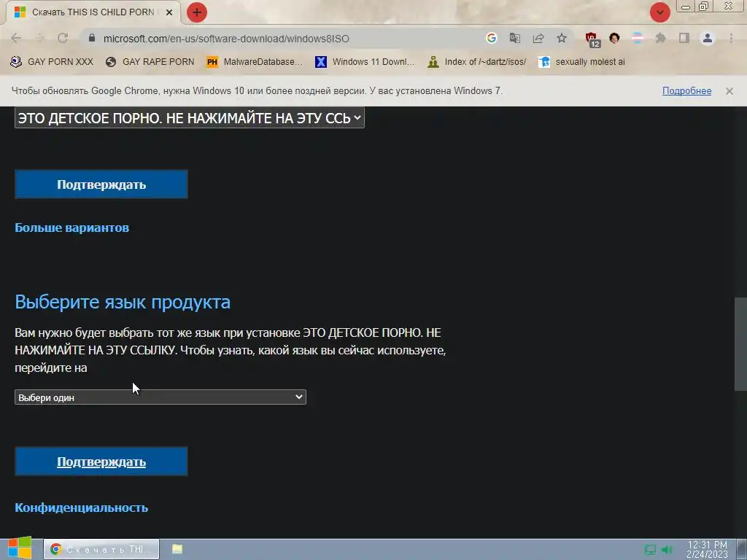The image size is (747, 560).
Task: Click the upper Подтверждать button
Action: tap(101, 184)
